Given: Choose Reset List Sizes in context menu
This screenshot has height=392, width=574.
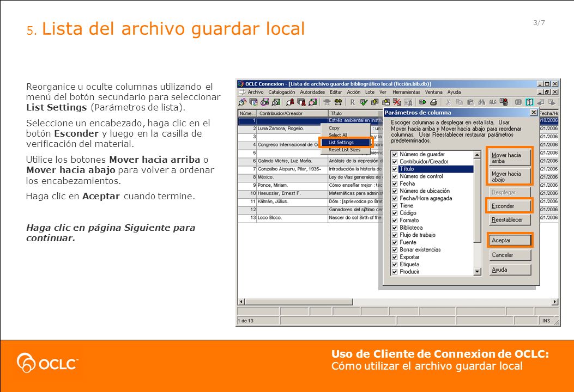Looking at the screenshot, I should click(345, 150).
